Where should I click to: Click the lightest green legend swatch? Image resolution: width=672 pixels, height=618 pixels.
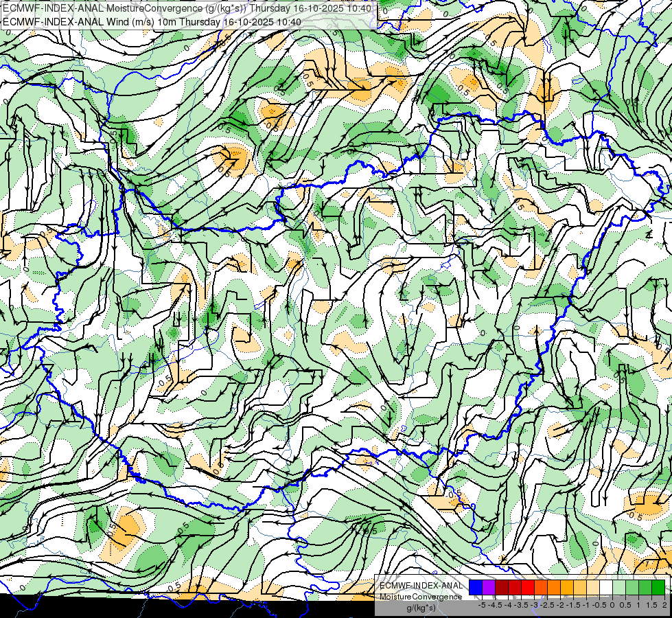click(x=619, y=588)
